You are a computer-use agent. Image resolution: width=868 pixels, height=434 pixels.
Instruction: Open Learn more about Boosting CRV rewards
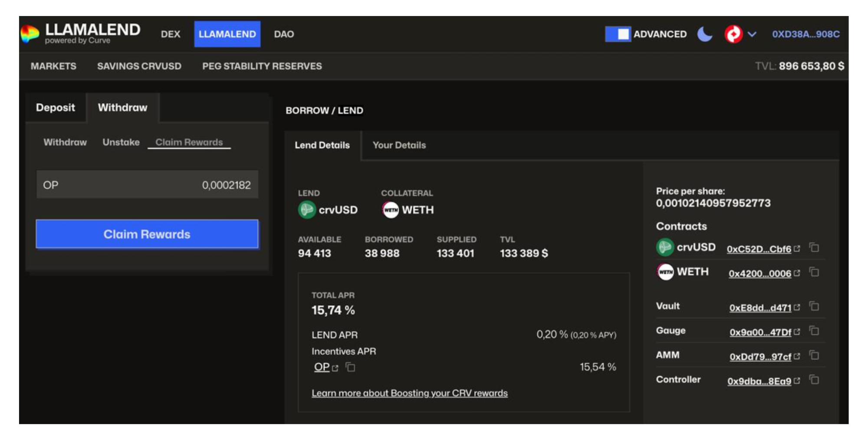(x=409, y=393)
